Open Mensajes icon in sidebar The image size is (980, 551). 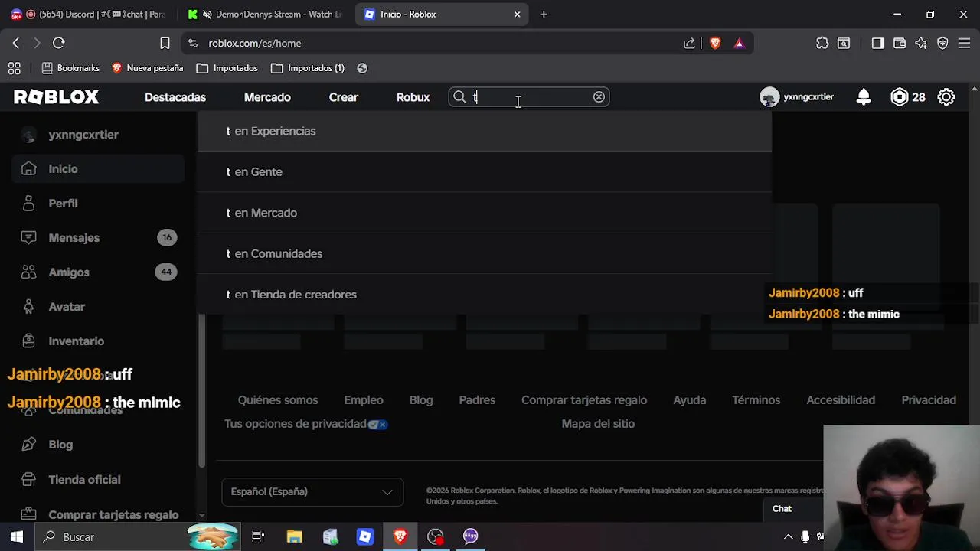28,237
